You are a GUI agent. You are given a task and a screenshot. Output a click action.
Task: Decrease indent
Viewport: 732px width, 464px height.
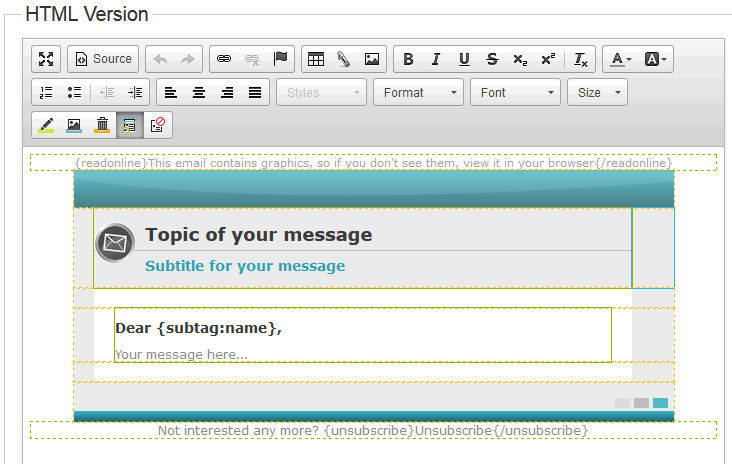[x=107, y=92]
